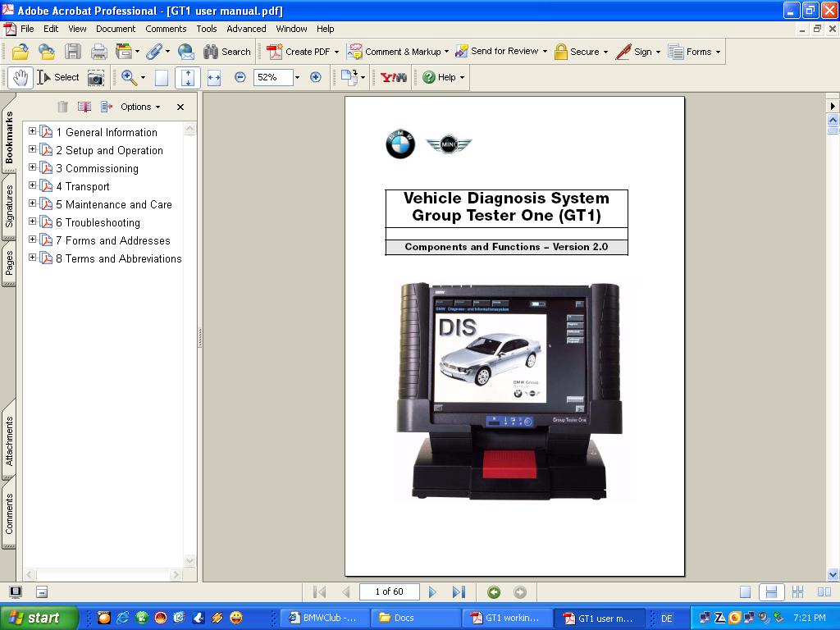Viewport: 840px width, 630px height.
Task: Click Send for Review button
Action: (501, 52)
